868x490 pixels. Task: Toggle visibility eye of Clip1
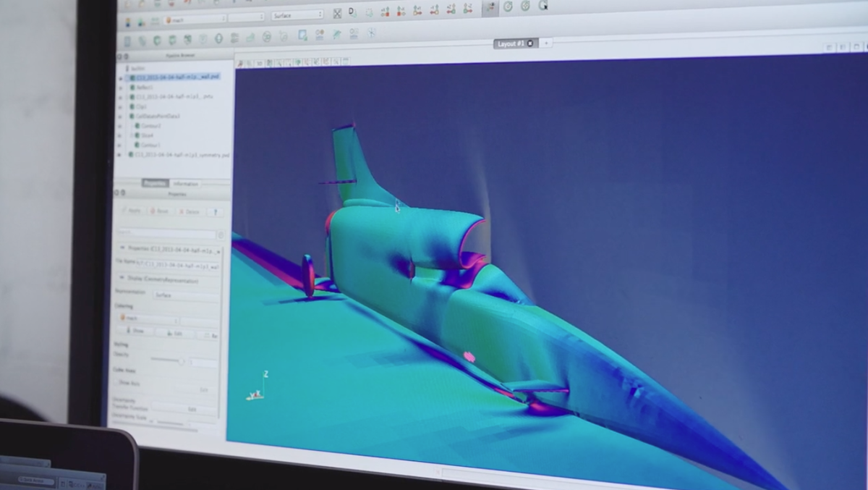[121, 106]
